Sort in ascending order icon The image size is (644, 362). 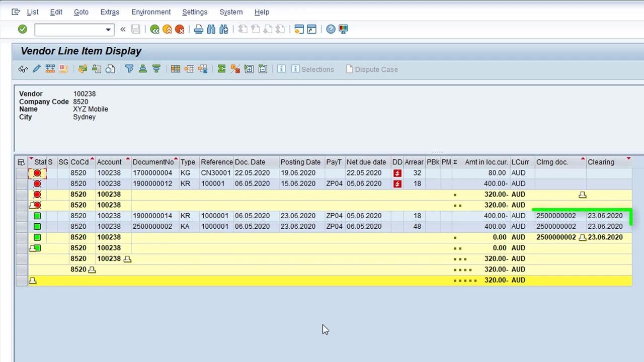pyautogui.click(x=142, y=69)
